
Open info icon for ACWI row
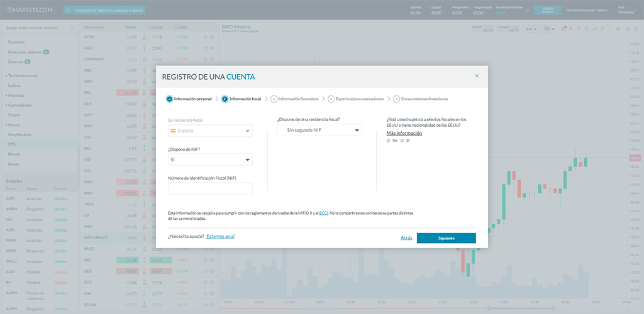point(212,37)
